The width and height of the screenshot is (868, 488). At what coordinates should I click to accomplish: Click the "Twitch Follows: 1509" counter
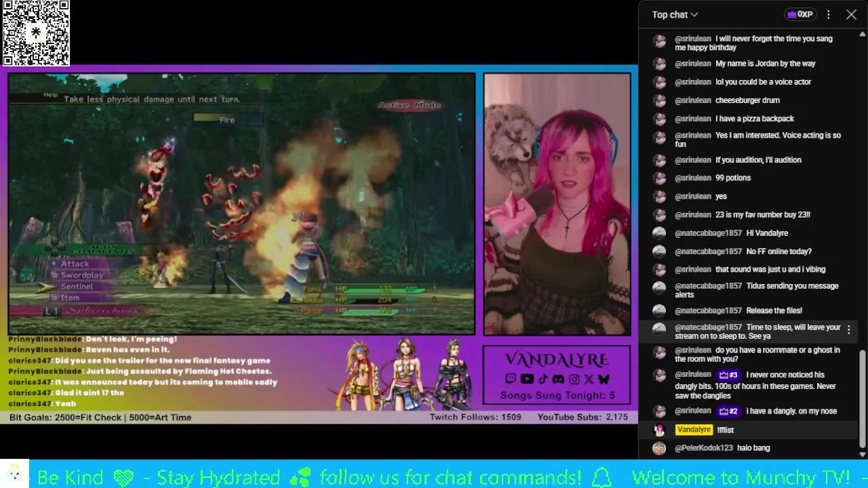point(475,417)
